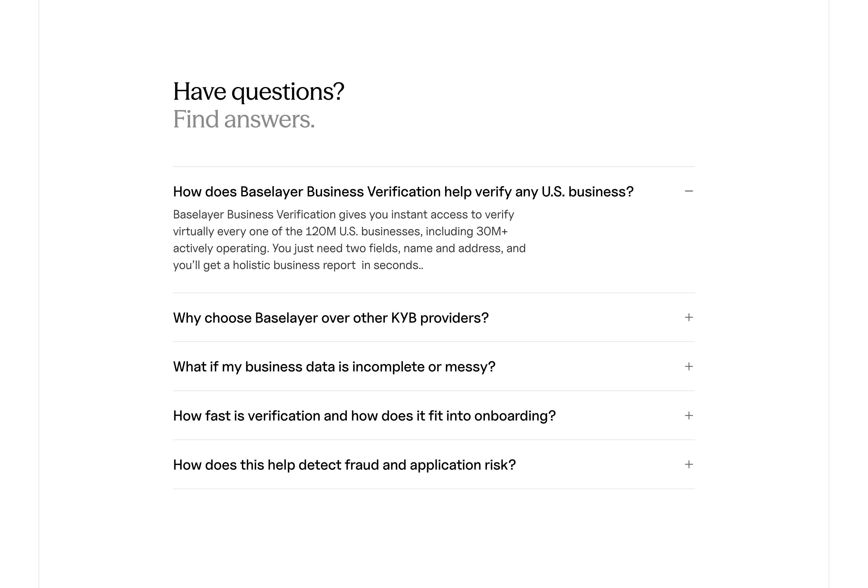
Task: Click the plus icon beside the messy data question
Action: (x=688, y=367)
